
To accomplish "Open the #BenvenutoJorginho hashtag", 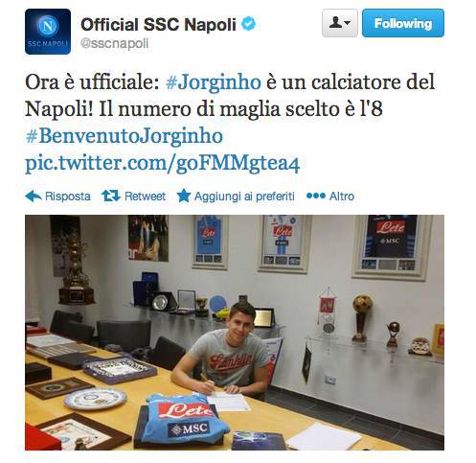I will tap(124, 136).
